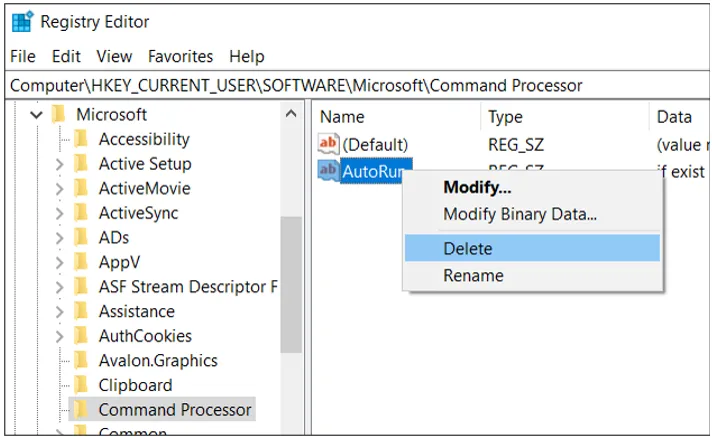712x437 pixels.
Task: Collapse the Microsoft tree node
Action: point(37,115)
